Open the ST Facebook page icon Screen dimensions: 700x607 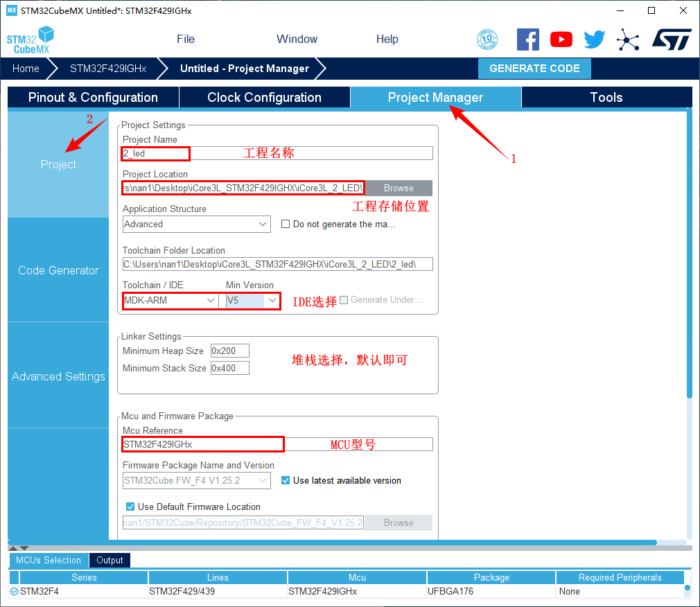click(528, 39)
